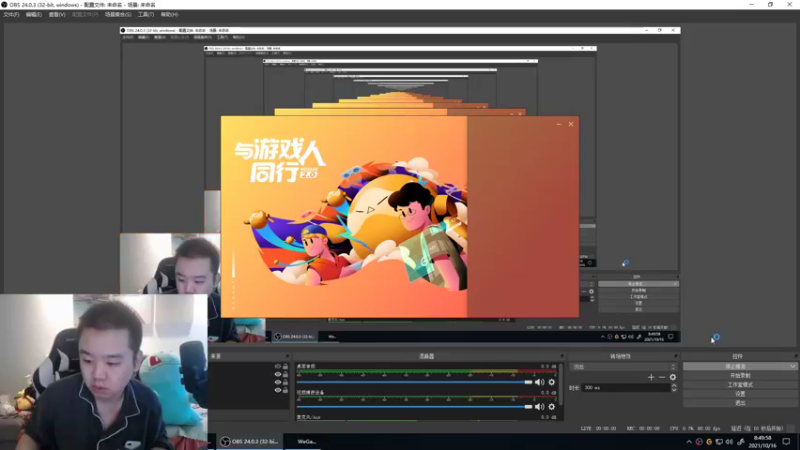The image size is (800, 450).
Task: Lock the third source in sources list
Action: pyautogui.click(x=285, y=382)
